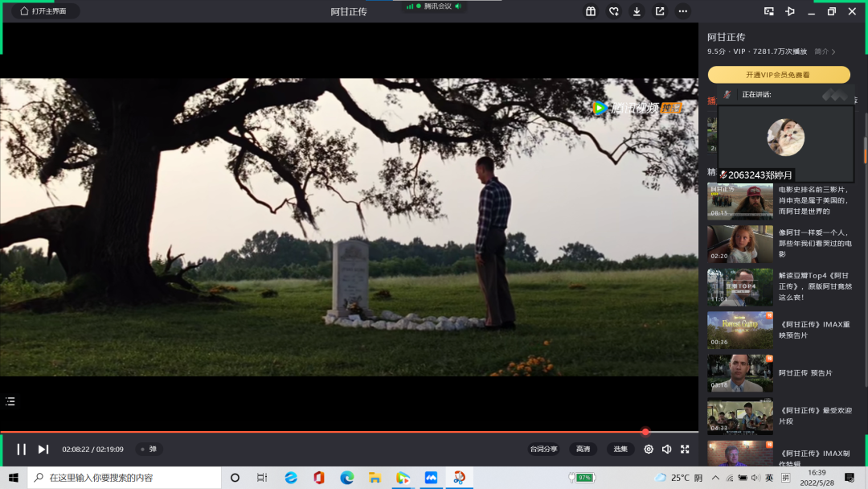Enter fullscreen mode
Image resolution: width=868 pixels, height=489 pixels.
[x=685, y=449]
